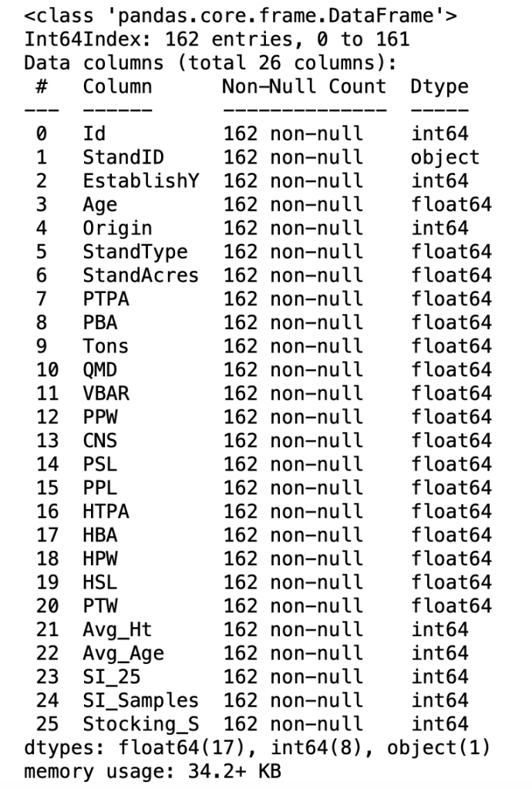
Task: Click the 'Non-Null Count' header
Action: click(304, 86)
